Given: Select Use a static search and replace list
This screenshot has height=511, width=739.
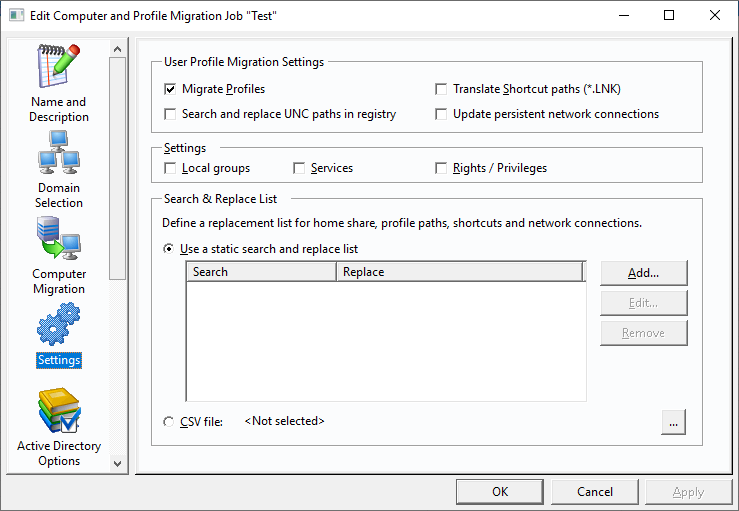Looking at the screenshot, I should coord(168,248).
